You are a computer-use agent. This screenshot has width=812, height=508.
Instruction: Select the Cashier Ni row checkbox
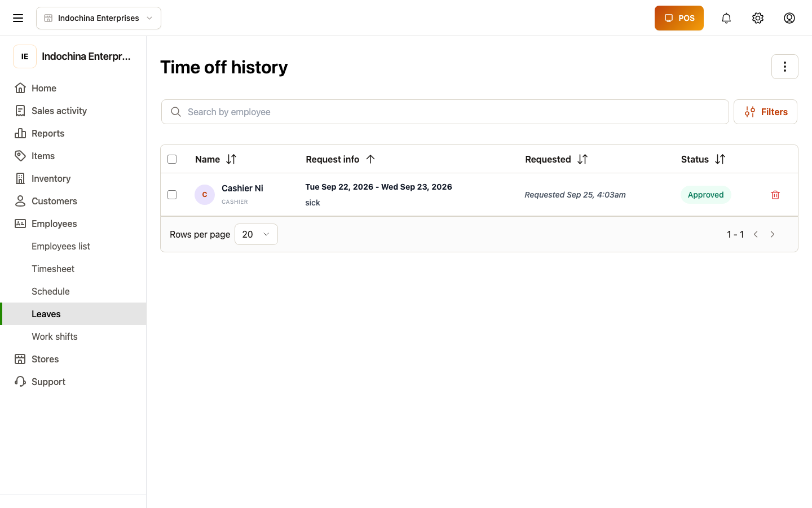tap(172, 195)
